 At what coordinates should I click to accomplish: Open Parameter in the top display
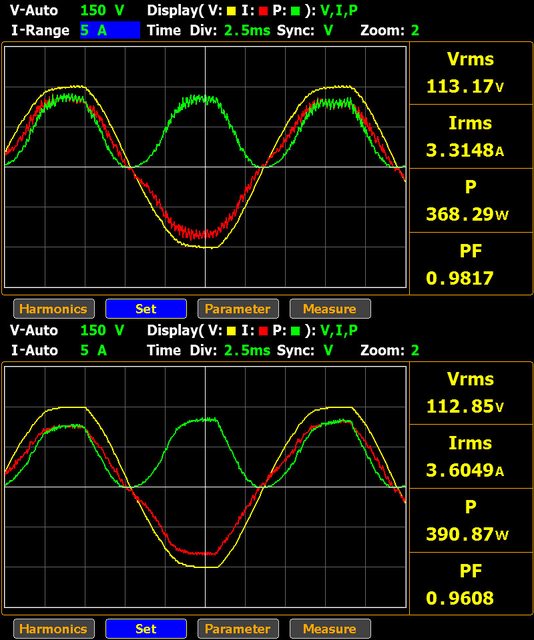click(x=238, y=309)
